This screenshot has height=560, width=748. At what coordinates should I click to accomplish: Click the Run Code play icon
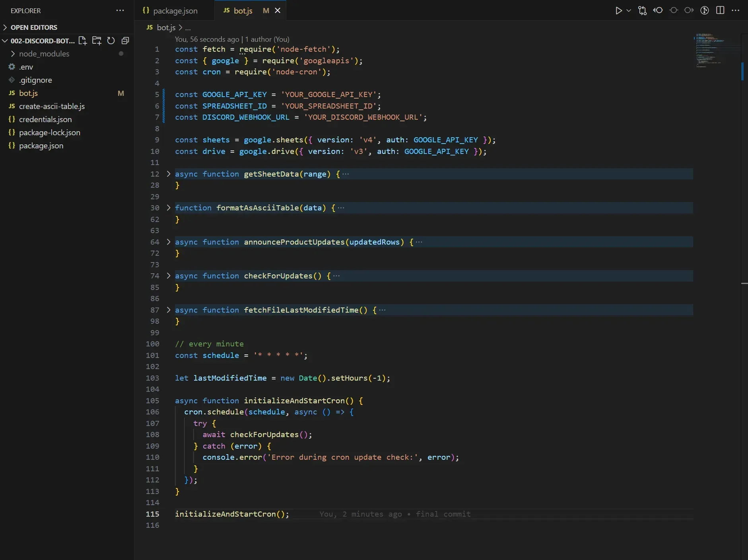pos(618,11)
